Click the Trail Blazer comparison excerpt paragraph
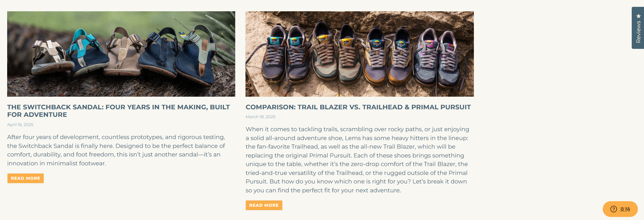This screenshot has width=644, height=220. point(357,160)
